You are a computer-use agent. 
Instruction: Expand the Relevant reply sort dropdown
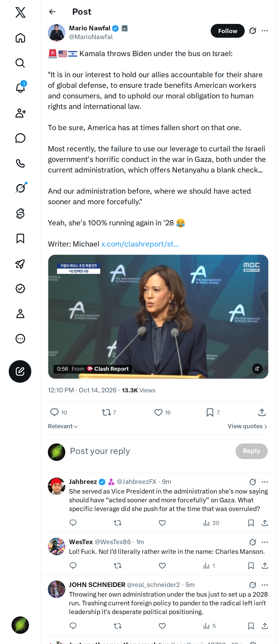(x=63, y=426)
